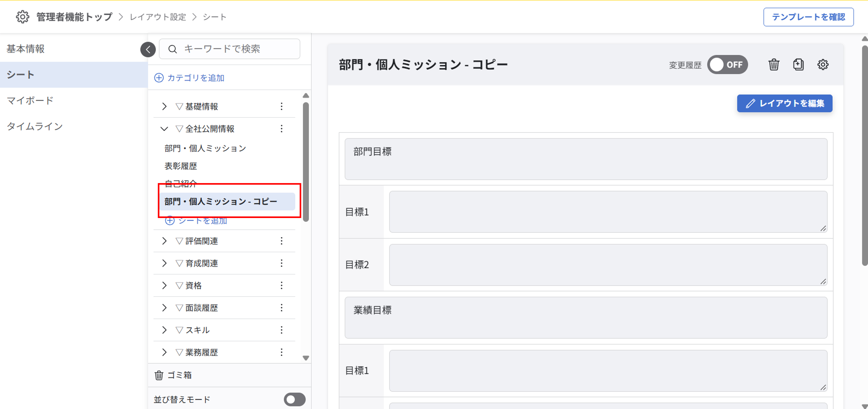
Task: Collapse the 全社公開情報 category
Action: pyautogui.click(x=164, y=129)
